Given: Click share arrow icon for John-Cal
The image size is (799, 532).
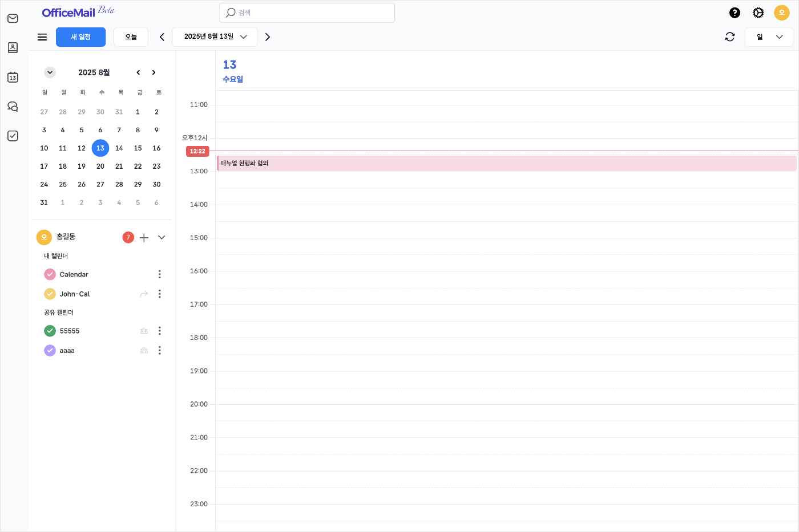Looking at the screenshot, I should 144,294.
